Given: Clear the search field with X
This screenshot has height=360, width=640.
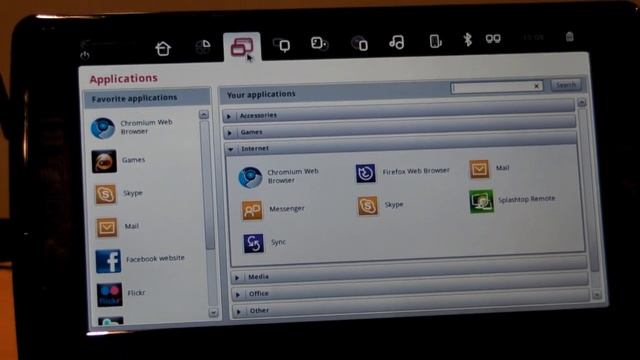Looking at the screenshot, I should coord(536,86).
